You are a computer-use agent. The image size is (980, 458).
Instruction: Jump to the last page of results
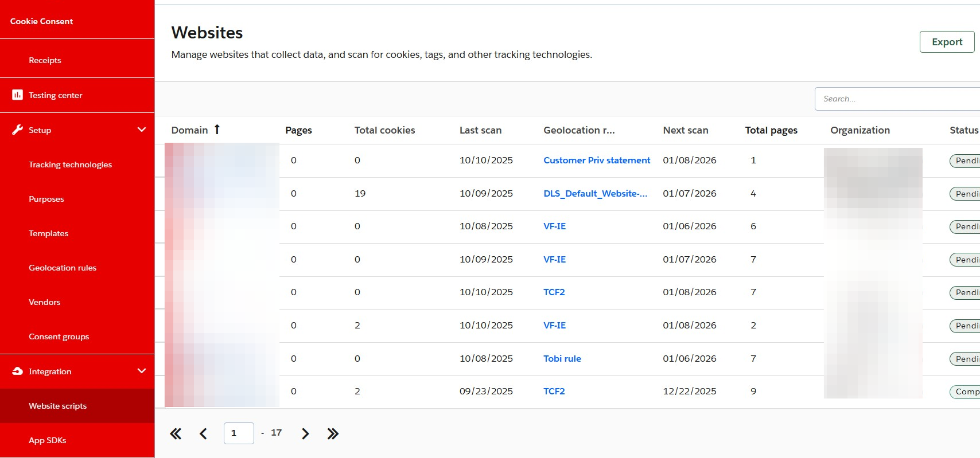pos(333,434)
